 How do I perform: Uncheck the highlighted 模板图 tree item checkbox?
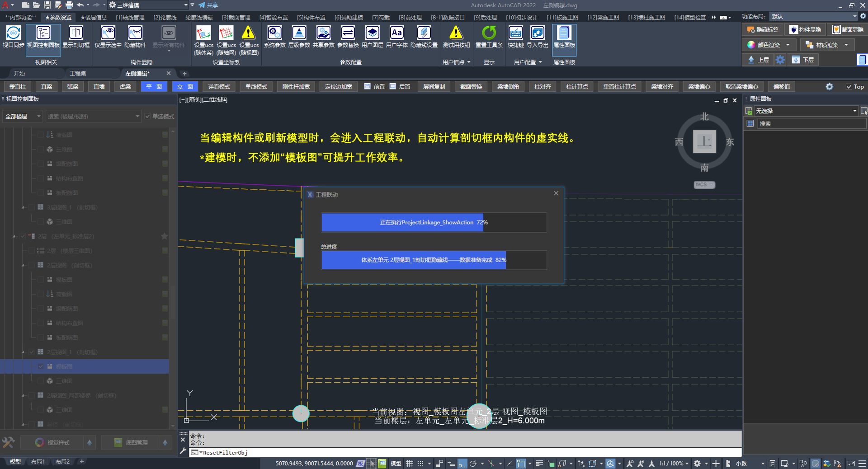(41, 366)
